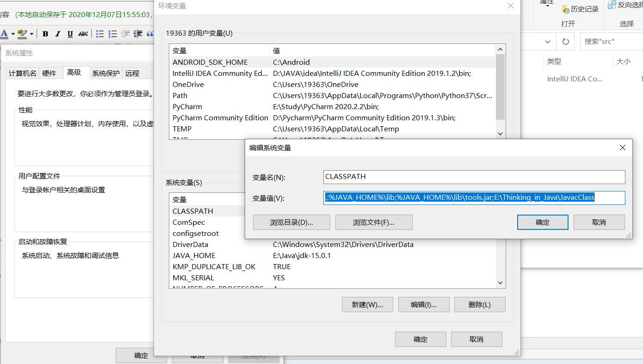Click 浏览文件(F)... button

tap(374, 222)
